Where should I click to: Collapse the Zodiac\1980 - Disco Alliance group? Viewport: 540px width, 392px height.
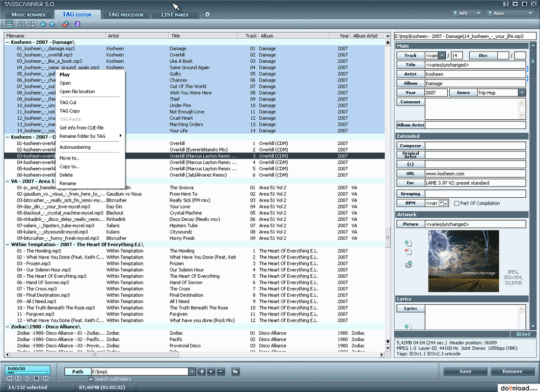pos(7,327)
